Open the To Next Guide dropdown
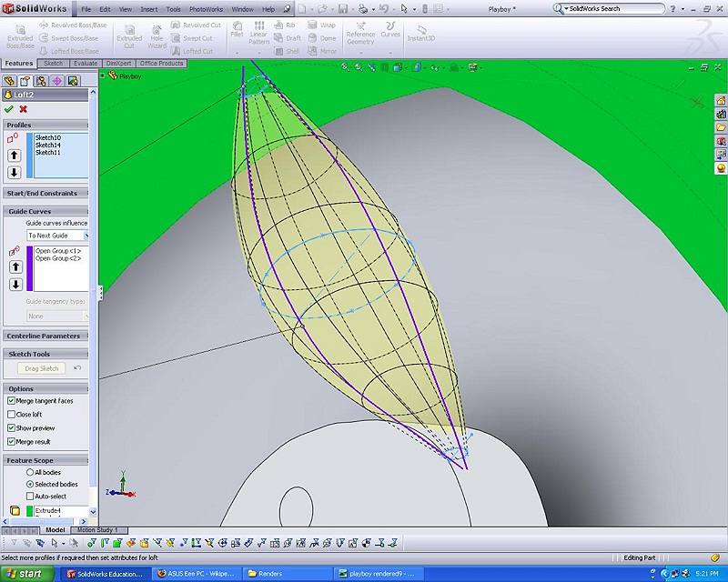The width and height of the screenshot is (728, 582). pos(56,236)
